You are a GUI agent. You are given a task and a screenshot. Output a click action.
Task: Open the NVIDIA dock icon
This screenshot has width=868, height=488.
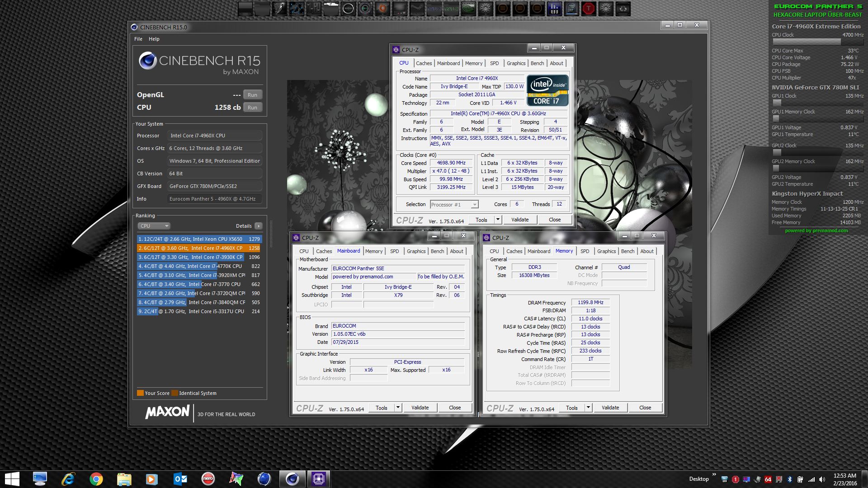point(468,8)
